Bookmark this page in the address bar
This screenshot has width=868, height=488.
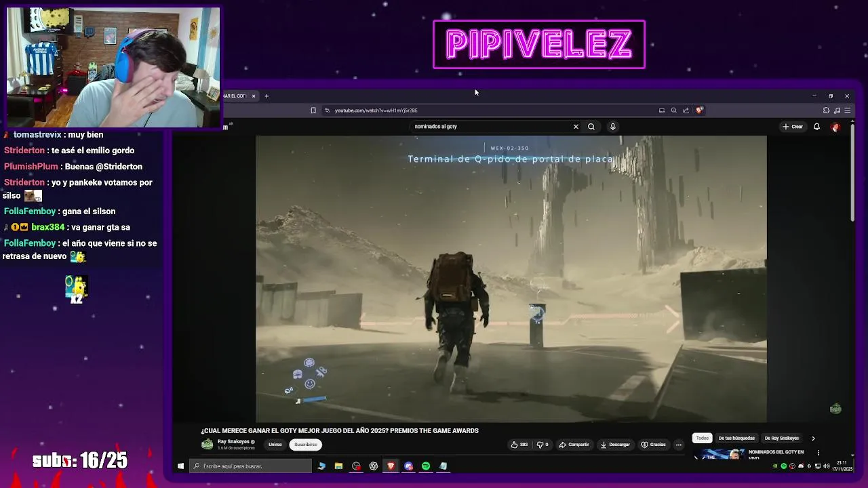pyautogui.click(x=313, y=110)
